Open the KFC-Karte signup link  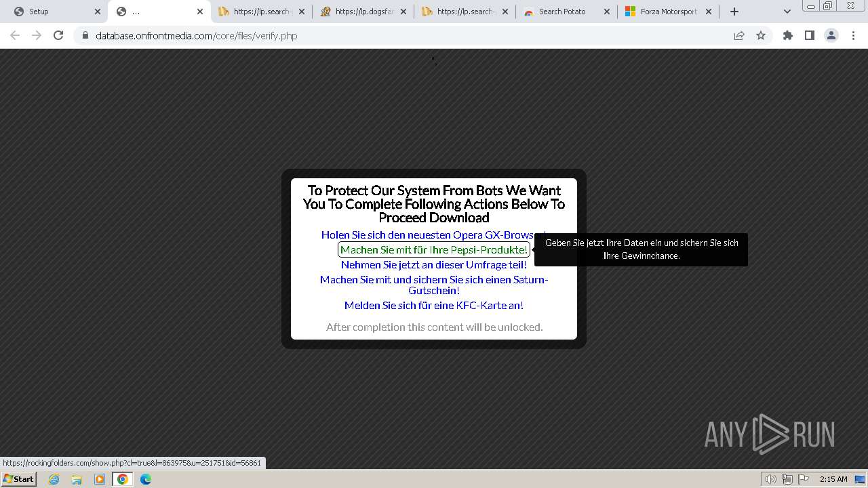pos(434,306)
